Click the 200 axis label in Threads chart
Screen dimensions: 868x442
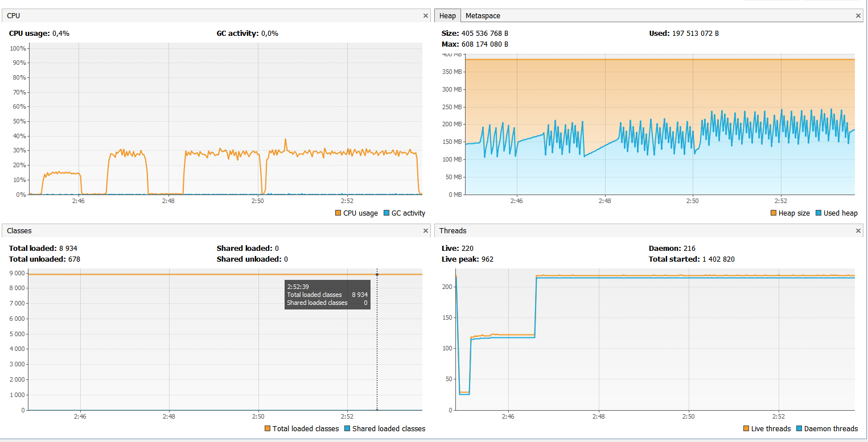coord(448,287)
